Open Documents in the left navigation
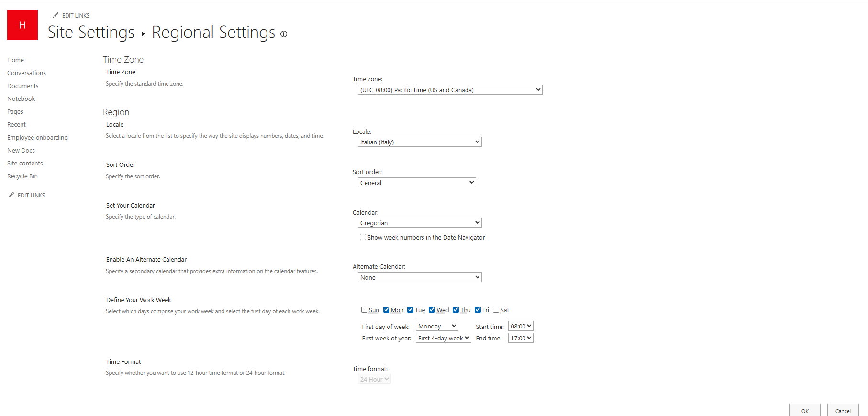The width and height of the screenshot is (868, 416). pyautogui.click(x=22, y=86)
